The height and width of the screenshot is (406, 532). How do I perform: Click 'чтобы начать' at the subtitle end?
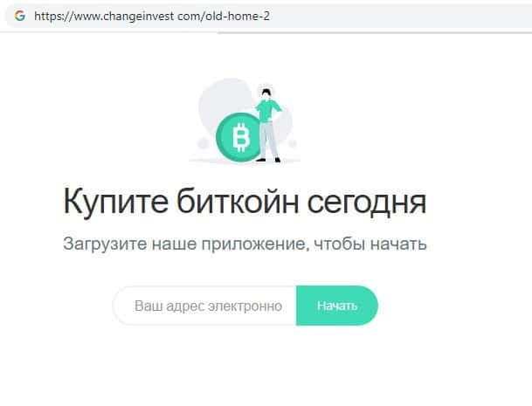[370, 244]
